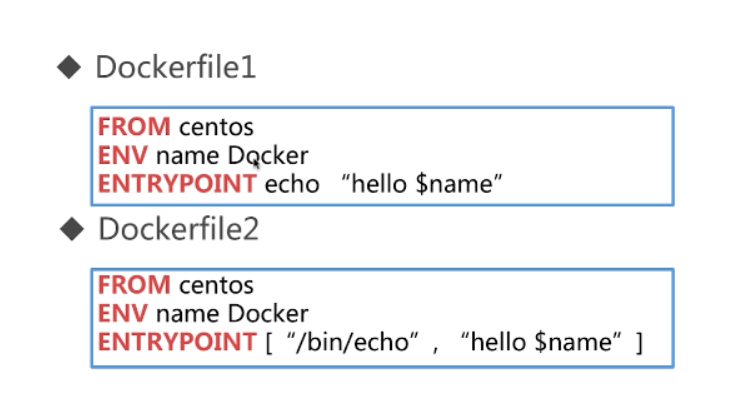Click ENV keyword in Dockerfile2 box
Screen dimensions: 730x412
point(122,313)
